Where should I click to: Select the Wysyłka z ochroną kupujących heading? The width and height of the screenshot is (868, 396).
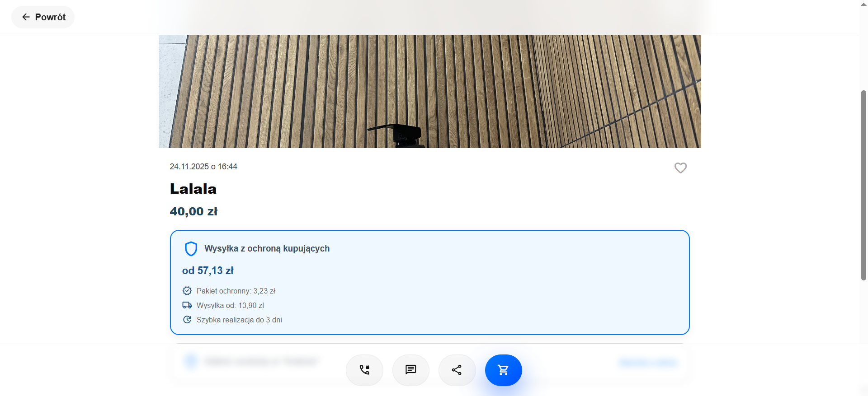(267, 249)
